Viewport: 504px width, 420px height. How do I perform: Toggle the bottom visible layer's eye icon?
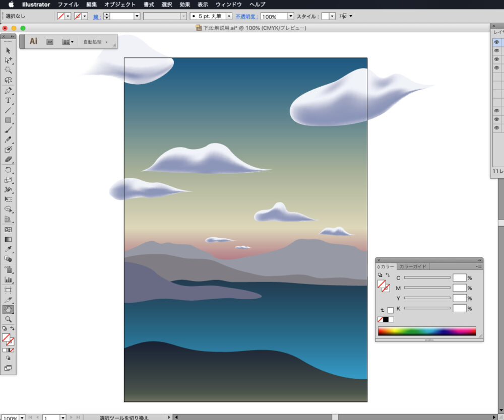[x=496, y=128]
